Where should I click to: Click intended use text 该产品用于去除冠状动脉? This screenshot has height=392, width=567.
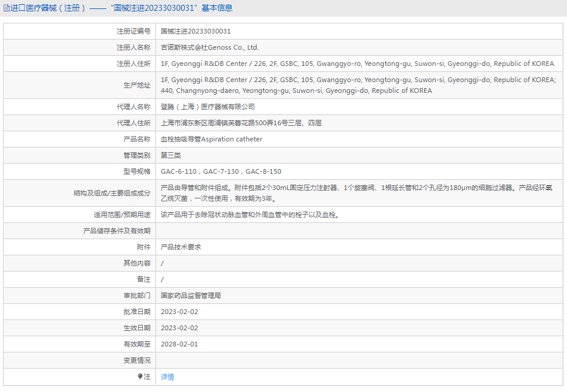(250, 215)
